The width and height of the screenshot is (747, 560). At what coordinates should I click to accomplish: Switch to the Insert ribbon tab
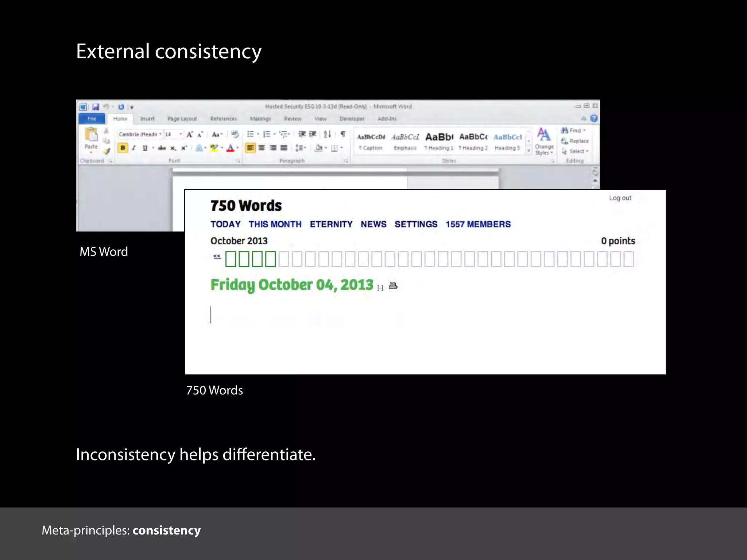coord(147,118)
